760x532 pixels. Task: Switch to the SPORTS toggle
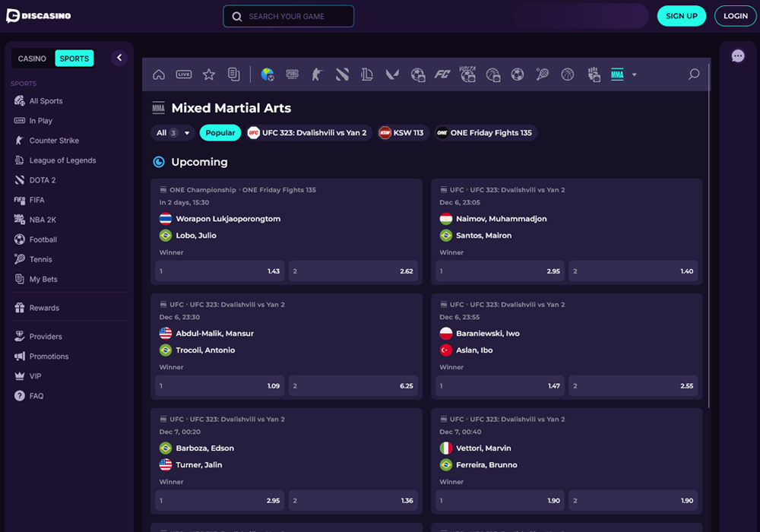click(74, 59)
